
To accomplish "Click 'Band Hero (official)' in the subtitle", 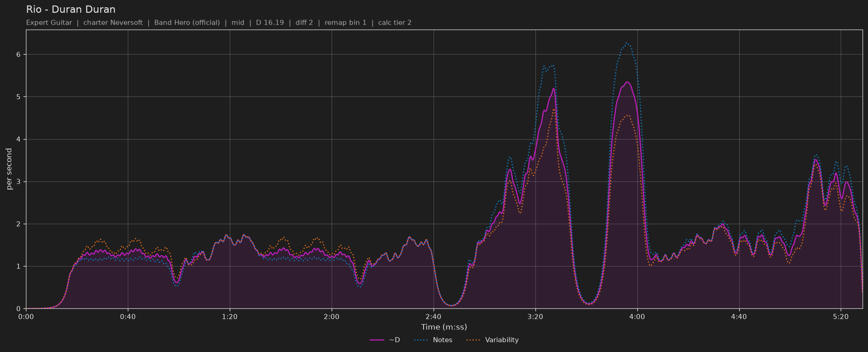I will pyautogui.click(x=187, y=23).
